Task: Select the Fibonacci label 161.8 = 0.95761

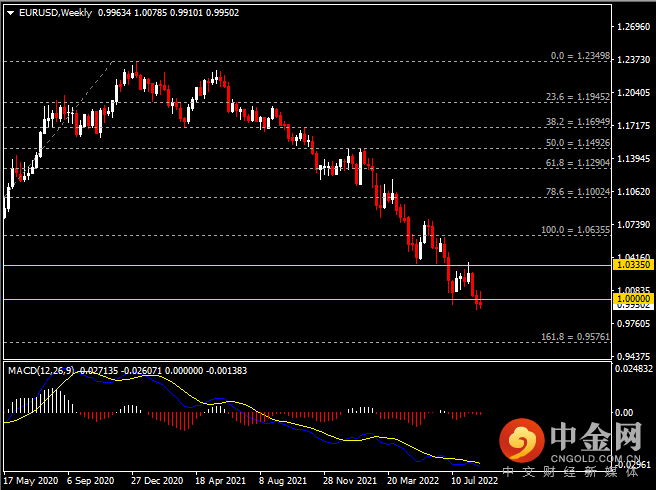Action: tap(575, 337)
